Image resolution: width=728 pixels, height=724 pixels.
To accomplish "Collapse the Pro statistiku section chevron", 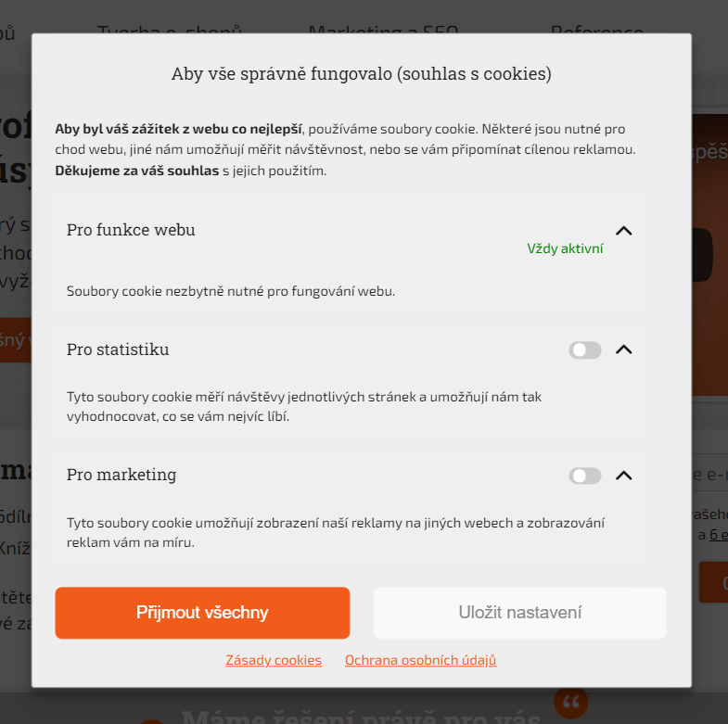I will point(623,349).
